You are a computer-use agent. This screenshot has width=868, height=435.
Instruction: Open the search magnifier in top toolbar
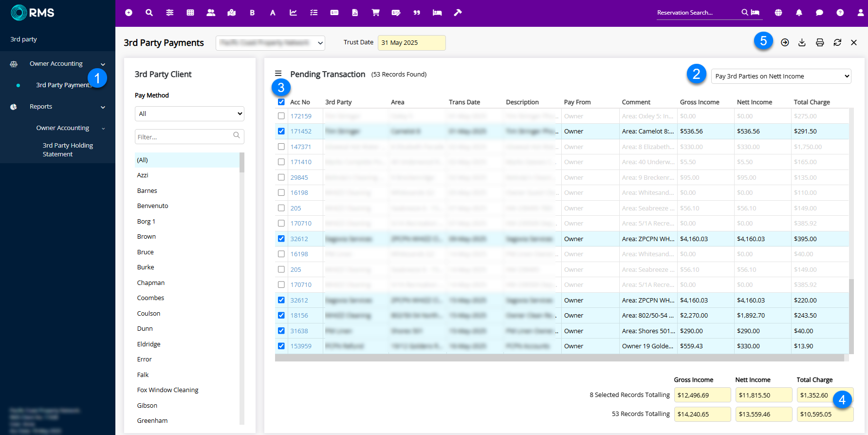click(149, 13)
